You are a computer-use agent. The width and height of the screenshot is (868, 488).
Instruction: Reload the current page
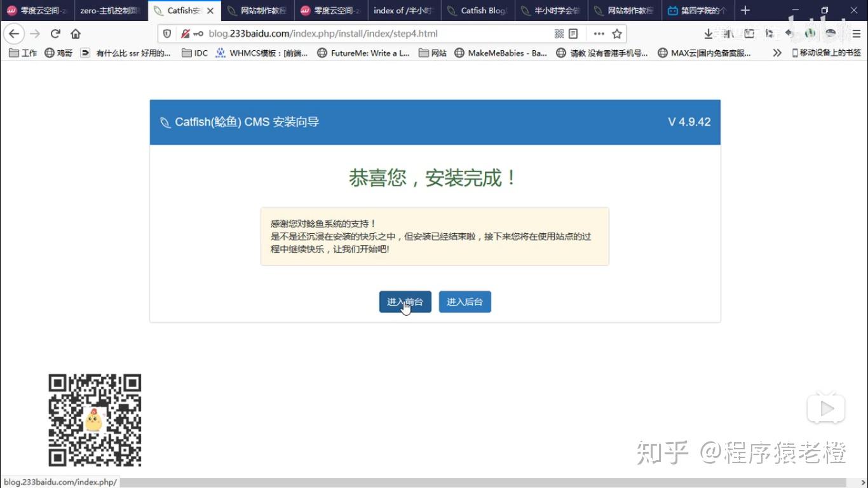(x=55, y=34)
